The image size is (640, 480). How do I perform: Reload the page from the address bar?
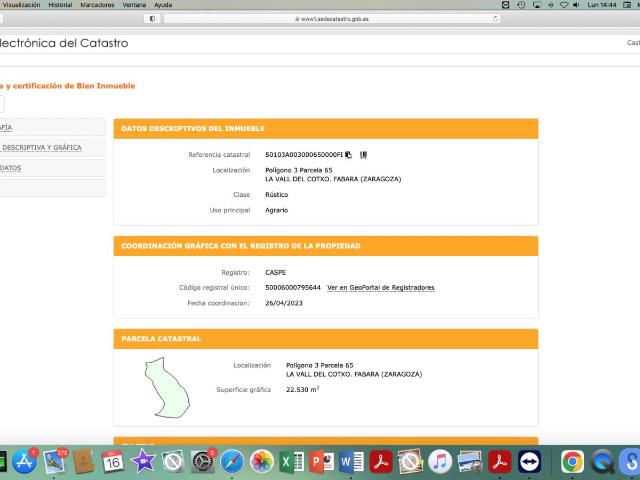tap(495, 19)
